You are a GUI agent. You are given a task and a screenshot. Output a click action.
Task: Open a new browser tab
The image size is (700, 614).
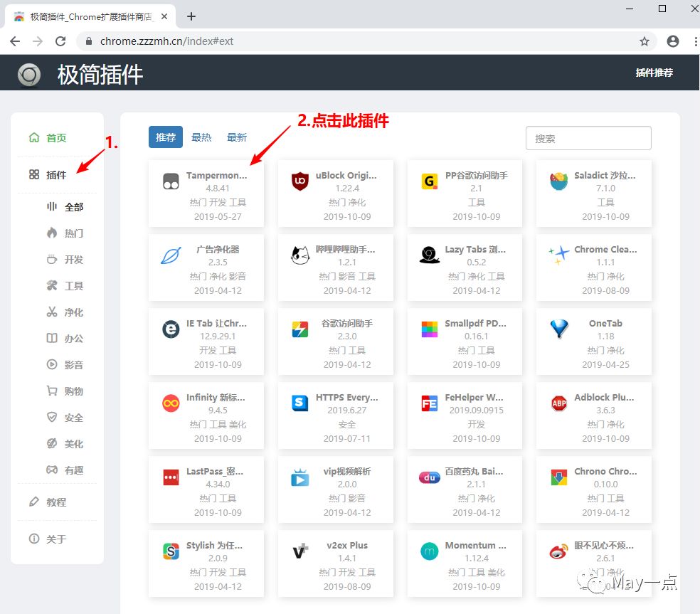click(x=191, y=16)
